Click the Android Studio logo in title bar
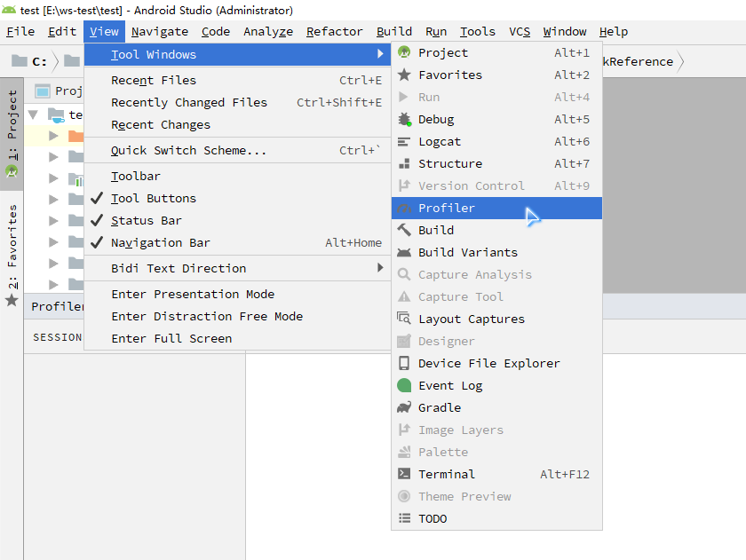 click(9, 10)
